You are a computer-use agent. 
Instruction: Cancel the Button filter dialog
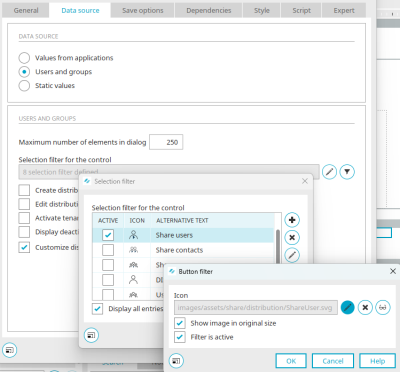pos(333,361)
